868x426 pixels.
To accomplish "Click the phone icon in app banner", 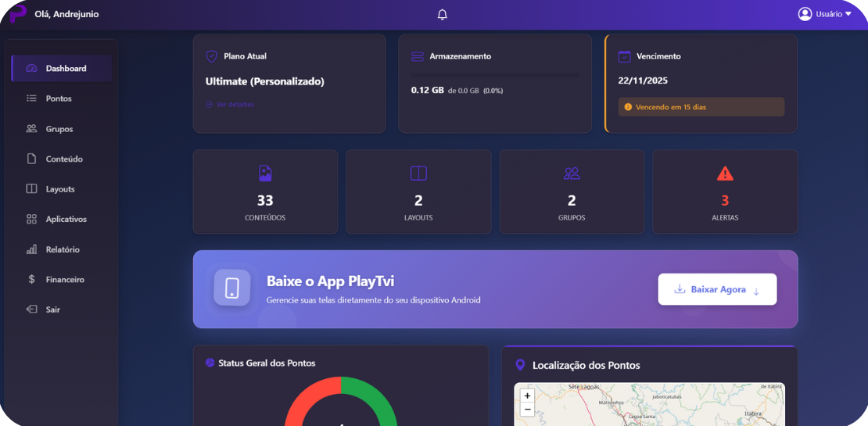I will tap(232, 288).
